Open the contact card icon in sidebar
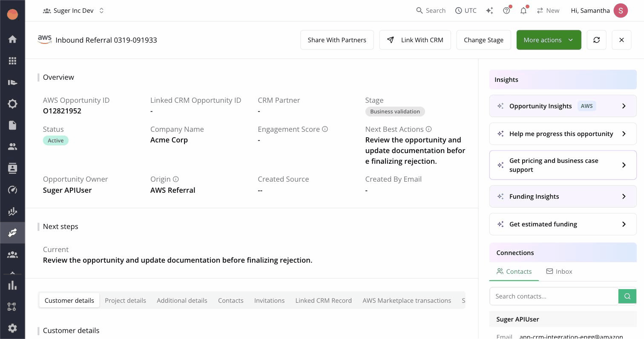Screen dimensions: 644x339 tap(12, 168)
